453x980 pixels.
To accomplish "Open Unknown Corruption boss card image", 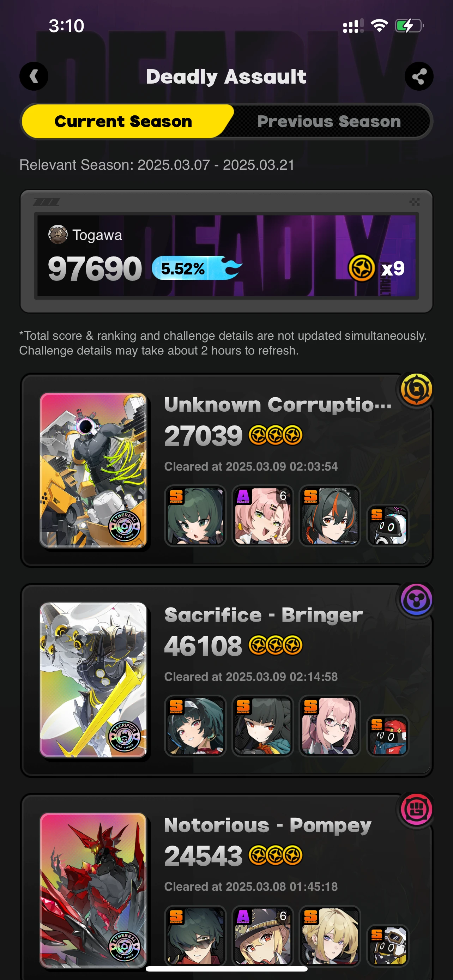I will (93, 470).
